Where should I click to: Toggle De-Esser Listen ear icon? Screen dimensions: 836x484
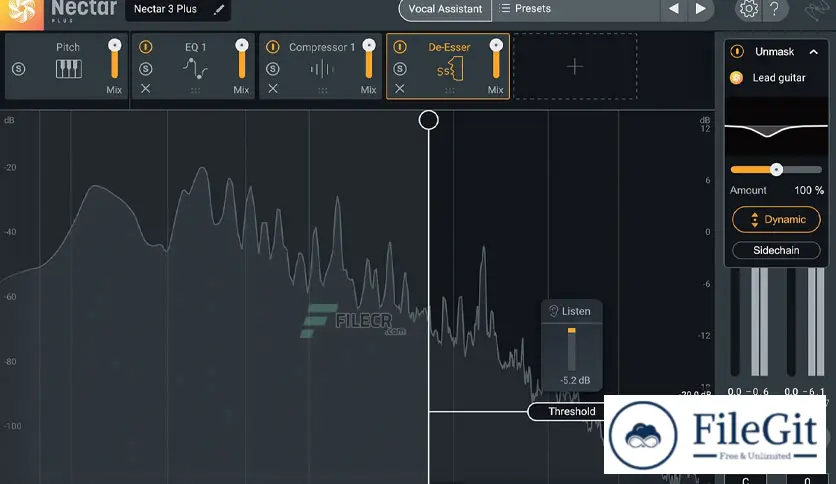[x=553, y=311]
